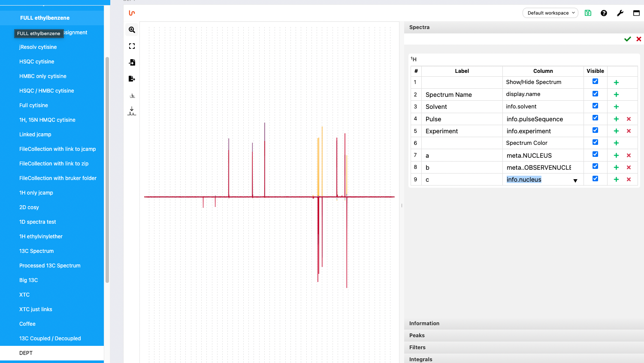This screenshot has width=644, height=363.
Task: Remove the row labeled c
Action: (x=629, y=180)
